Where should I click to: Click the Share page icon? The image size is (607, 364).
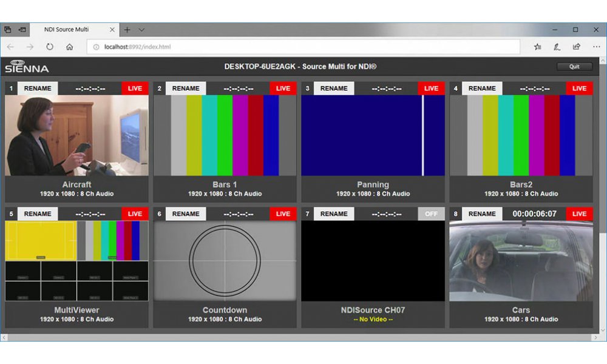tap(576, 47)
